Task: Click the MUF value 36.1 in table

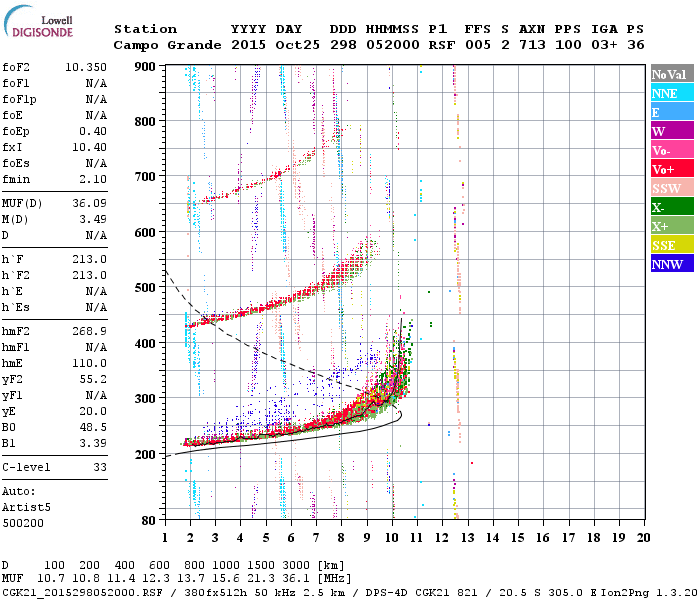Action: click(296, 579)
